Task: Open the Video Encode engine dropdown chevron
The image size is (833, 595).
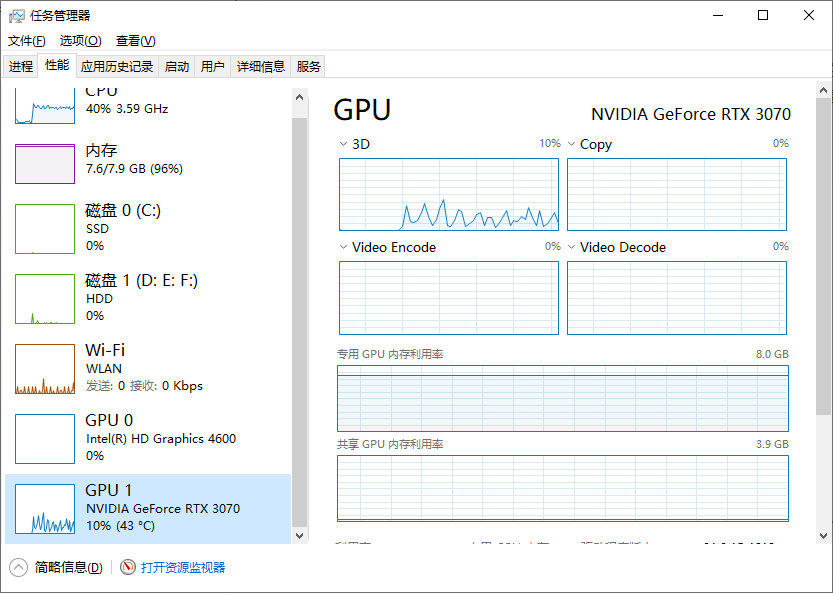Action: (x=343, y=247)
